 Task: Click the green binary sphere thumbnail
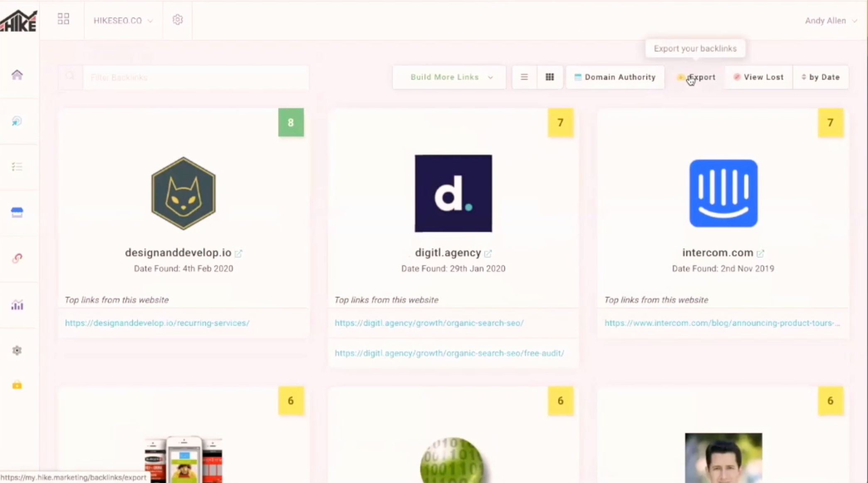453,460
